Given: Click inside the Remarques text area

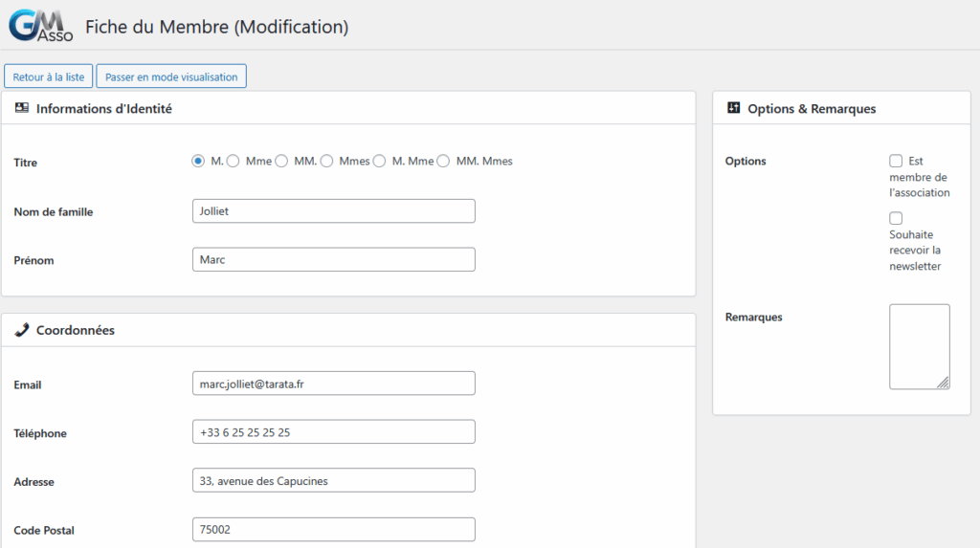Looking at the screenshot, I should [x=919, y=346].
